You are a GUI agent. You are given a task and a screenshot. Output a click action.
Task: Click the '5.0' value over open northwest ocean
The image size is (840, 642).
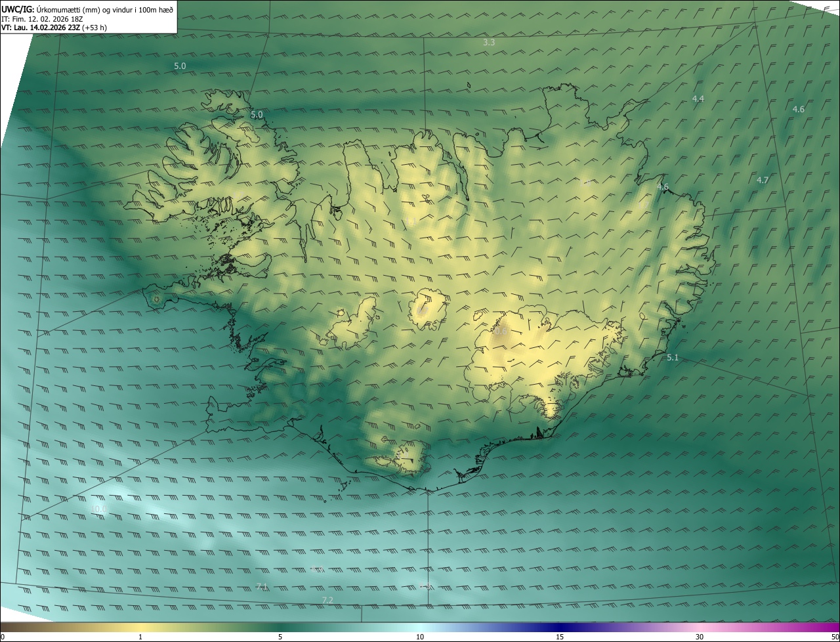180,66
